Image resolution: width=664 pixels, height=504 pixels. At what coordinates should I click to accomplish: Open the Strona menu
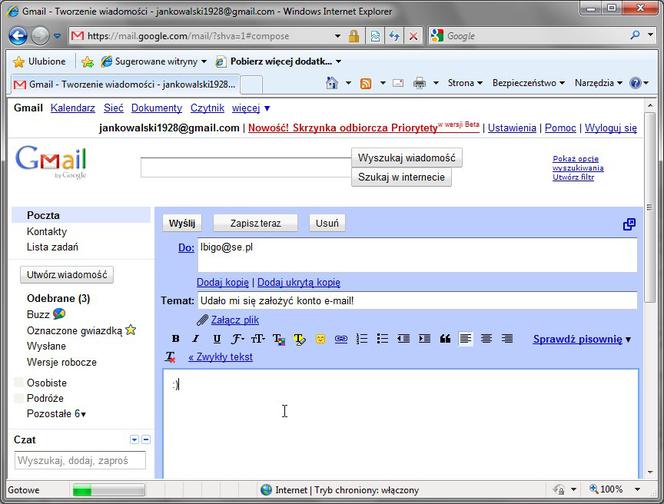[x=465, y=83]
